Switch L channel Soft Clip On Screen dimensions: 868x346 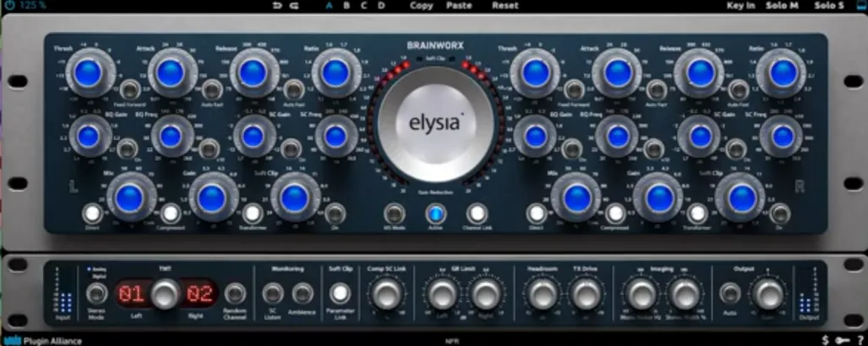pyautogui.click(x=335, y=213)
